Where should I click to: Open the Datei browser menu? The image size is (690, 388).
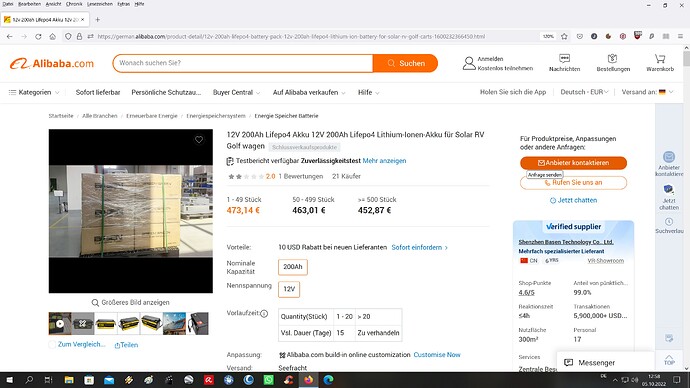[x=7, y=4]
